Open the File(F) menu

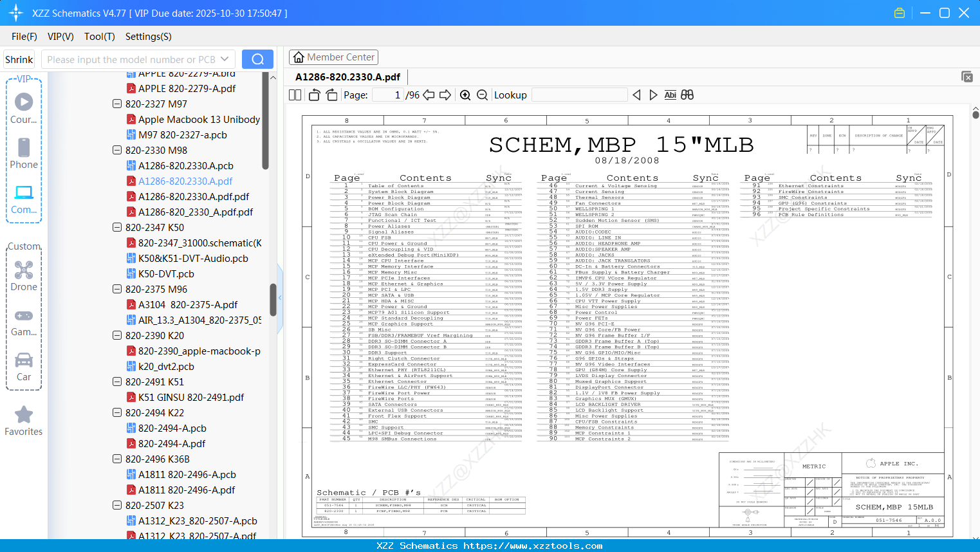[24, 37]
